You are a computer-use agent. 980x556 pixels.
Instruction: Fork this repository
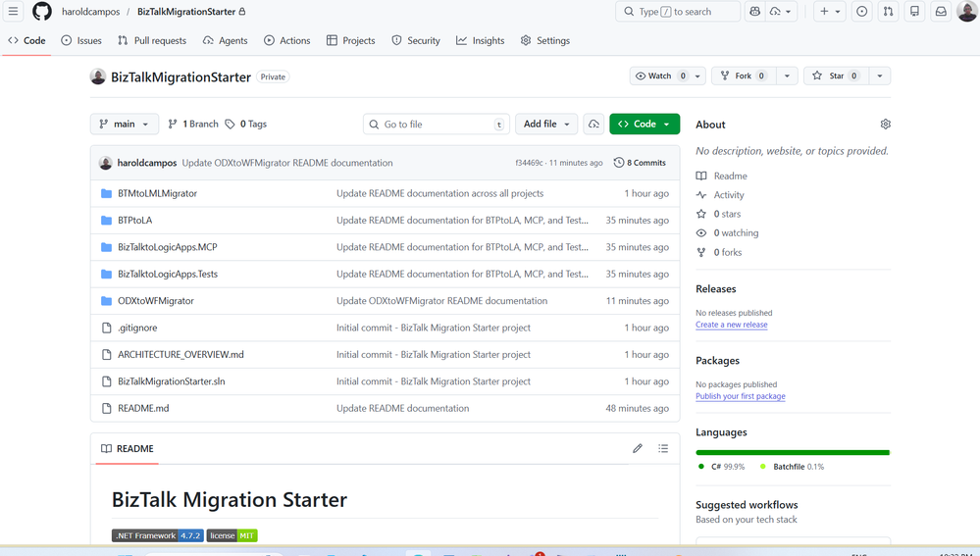pos(744,76)
